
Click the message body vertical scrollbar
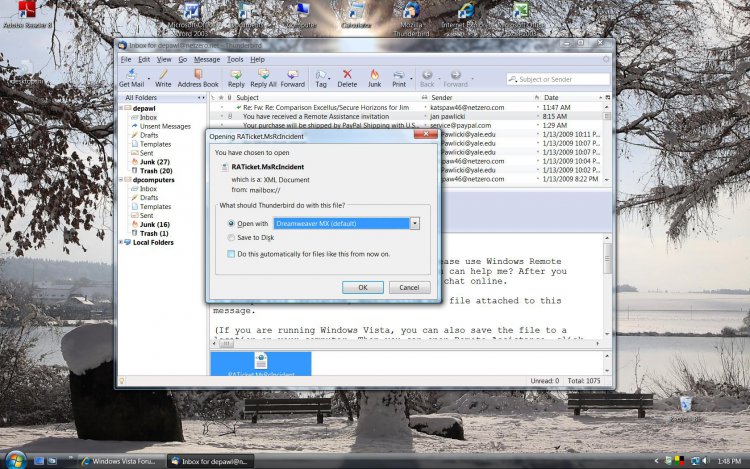[607, 285]
